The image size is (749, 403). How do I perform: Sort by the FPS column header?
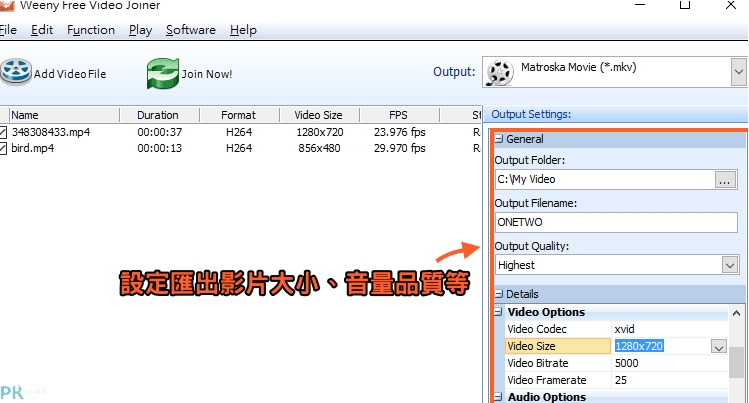(x=399, y=115)
